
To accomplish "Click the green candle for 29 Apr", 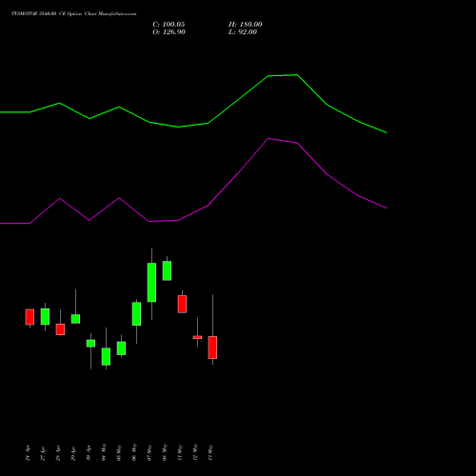I will point(75,319).
